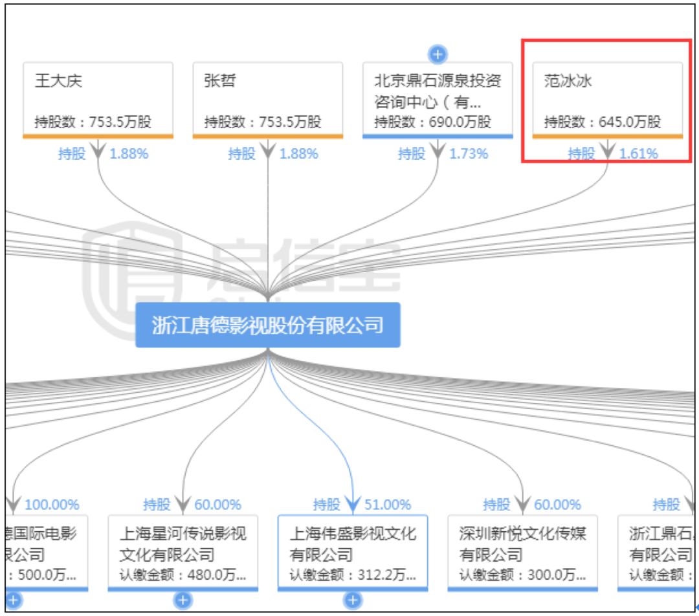Select the 范冰冰 shareholder card
The height and width of the screenshot is (616, 699).
pyautogui.click(x=608, y=100)
